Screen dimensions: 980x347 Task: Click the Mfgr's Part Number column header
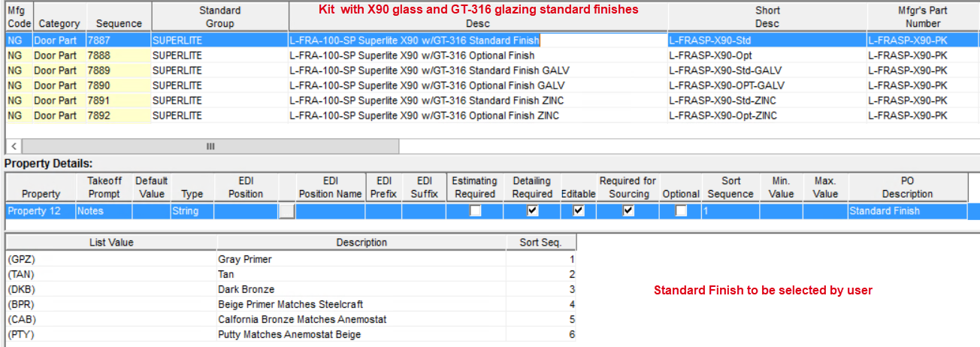(923, 17)
